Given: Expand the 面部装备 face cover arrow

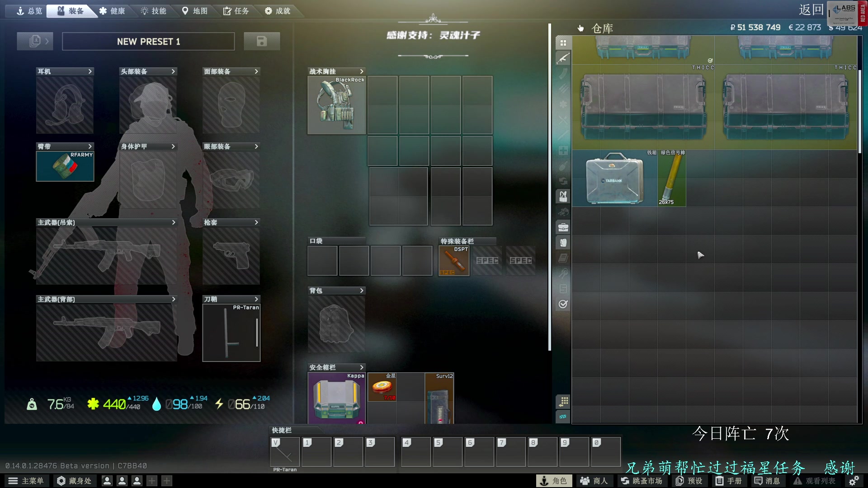Looking at the screenshot, I should coord(256,71).
